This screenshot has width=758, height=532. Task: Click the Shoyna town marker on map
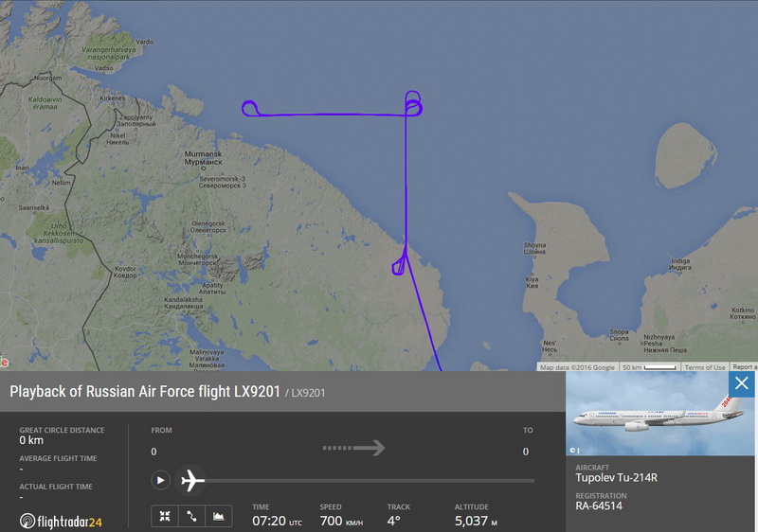click(x=534, y=257)
